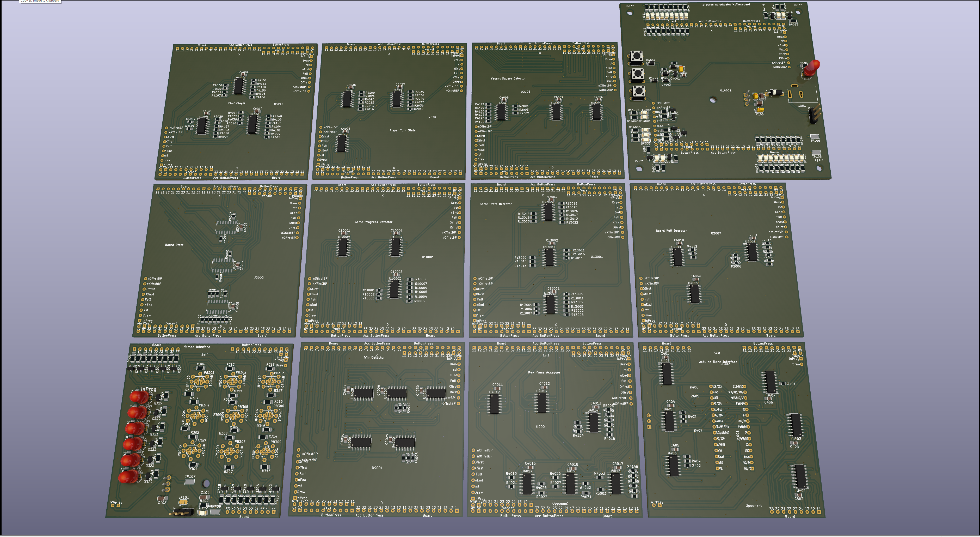This screenshot has width=980, height=537.
Task: Click the large 'InProg' label above the LEDs
Action: click(x=148, y=389)
